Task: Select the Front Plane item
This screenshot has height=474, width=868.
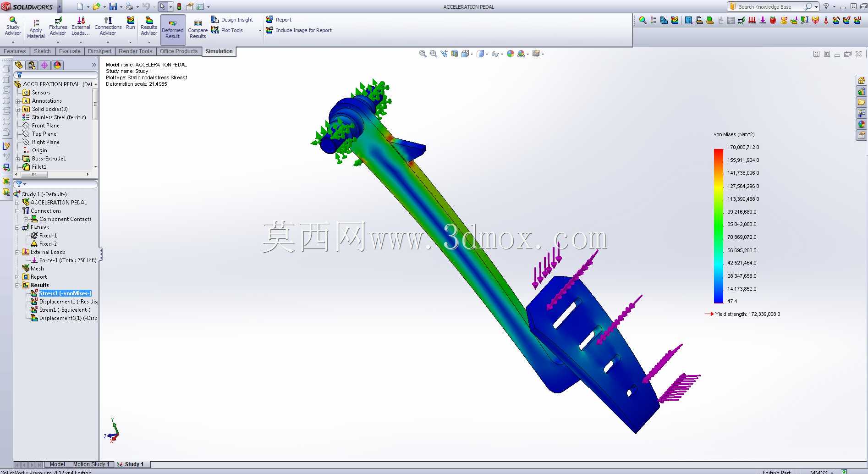Action: 41,126
